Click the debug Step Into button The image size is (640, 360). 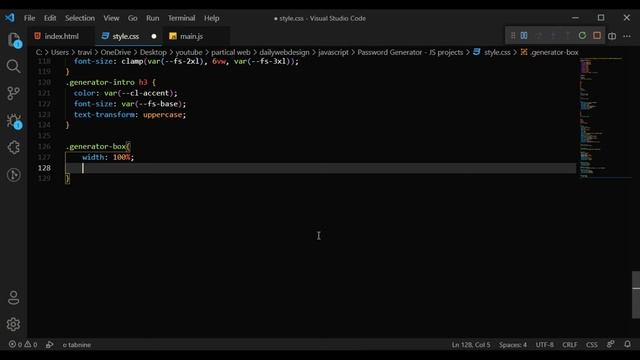point(553,36)
